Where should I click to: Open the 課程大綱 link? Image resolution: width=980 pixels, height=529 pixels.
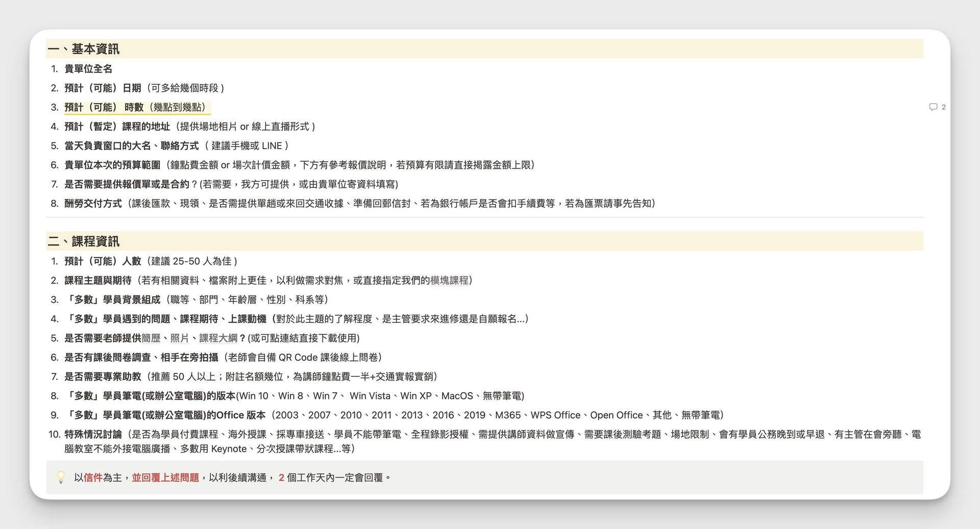click(218, 338)
